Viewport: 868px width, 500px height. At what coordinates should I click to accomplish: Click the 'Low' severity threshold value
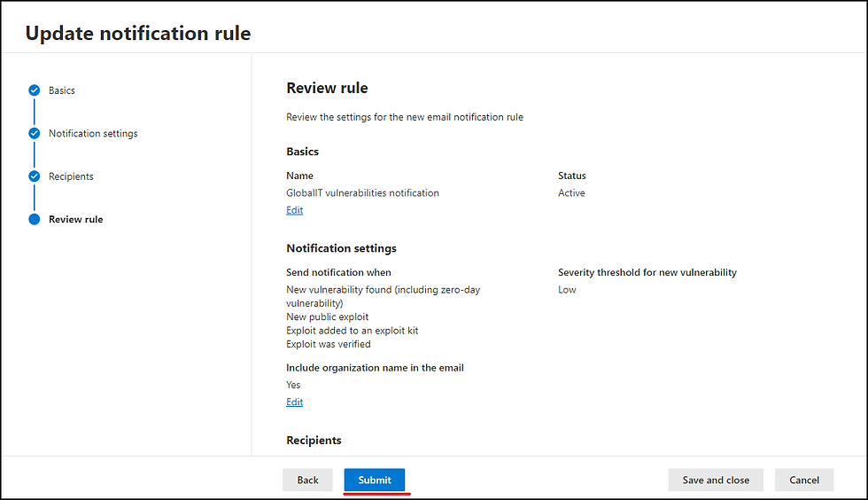(567, 289)
